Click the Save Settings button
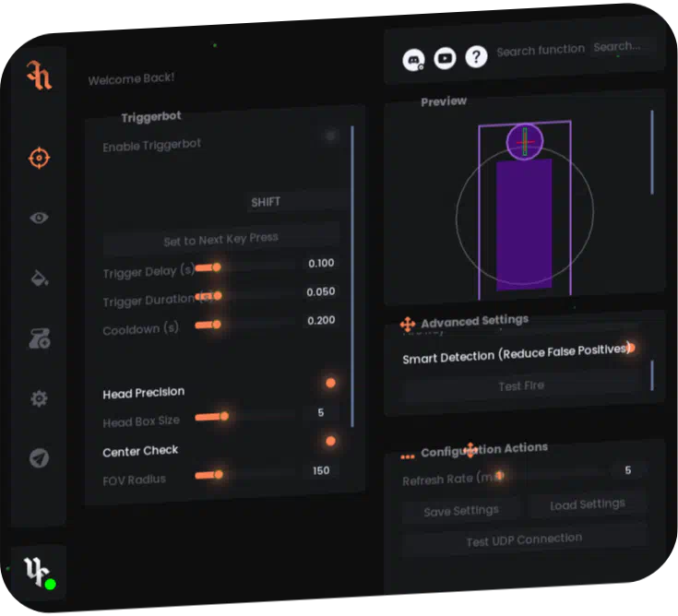678x616 pixels. click(x=461, y=511)
